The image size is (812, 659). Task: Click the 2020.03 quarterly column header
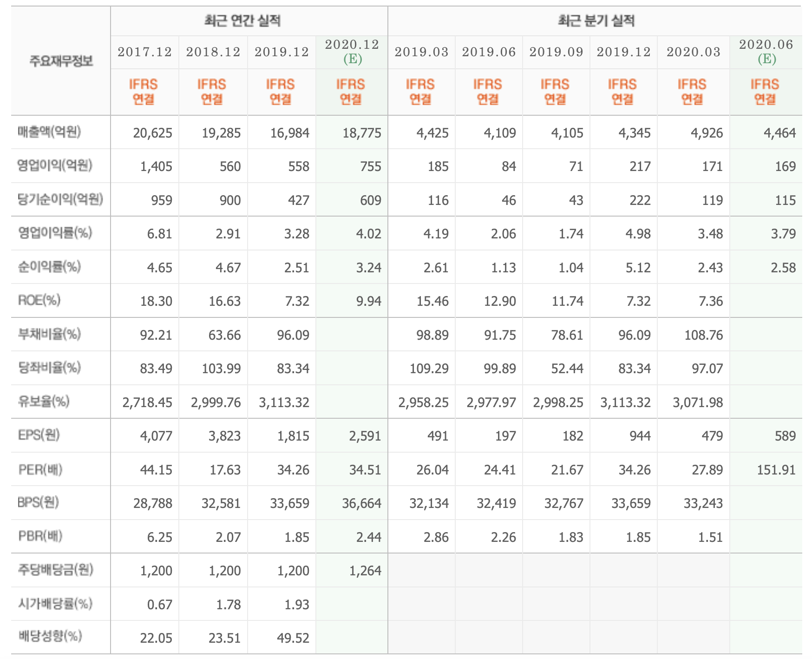pos(694,52)
